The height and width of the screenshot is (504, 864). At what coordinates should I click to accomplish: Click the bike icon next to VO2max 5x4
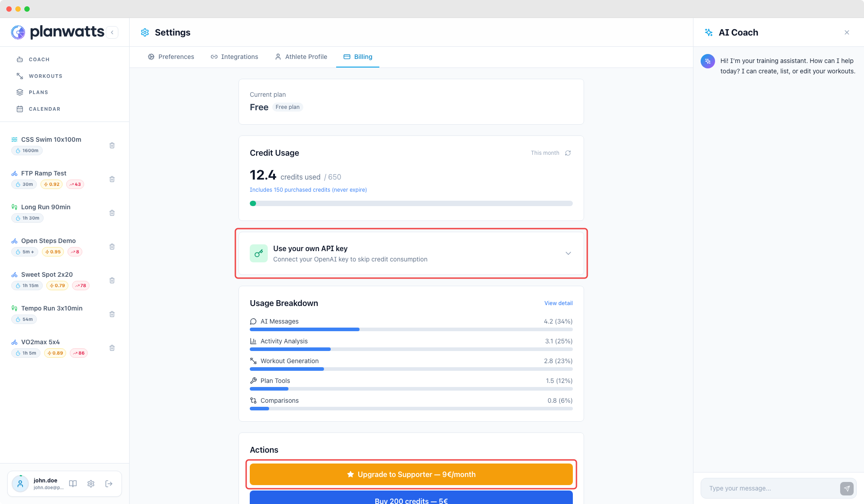14,342
